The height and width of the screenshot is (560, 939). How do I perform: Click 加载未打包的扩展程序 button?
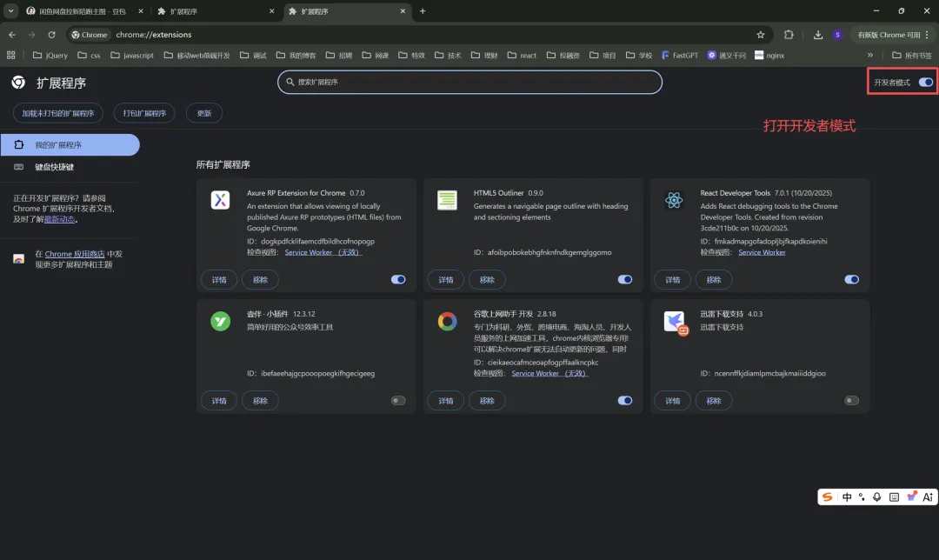coord(58,113)
